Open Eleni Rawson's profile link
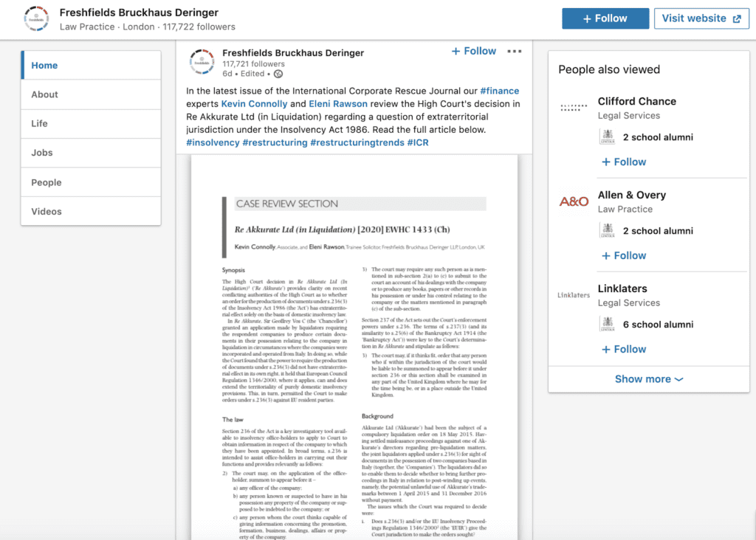The image size is (756, 540). (x=338, y=103)
